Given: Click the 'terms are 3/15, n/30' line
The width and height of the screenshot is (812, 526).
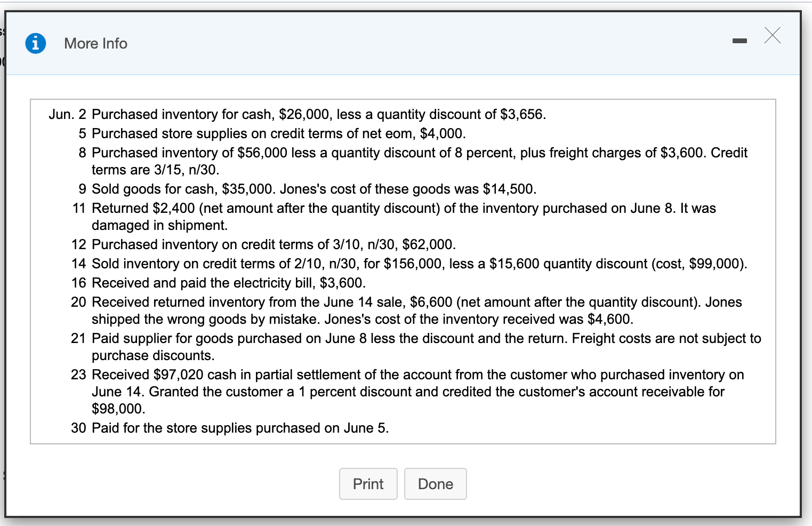Looking at the screenshot, I should (x=156, y=170).
